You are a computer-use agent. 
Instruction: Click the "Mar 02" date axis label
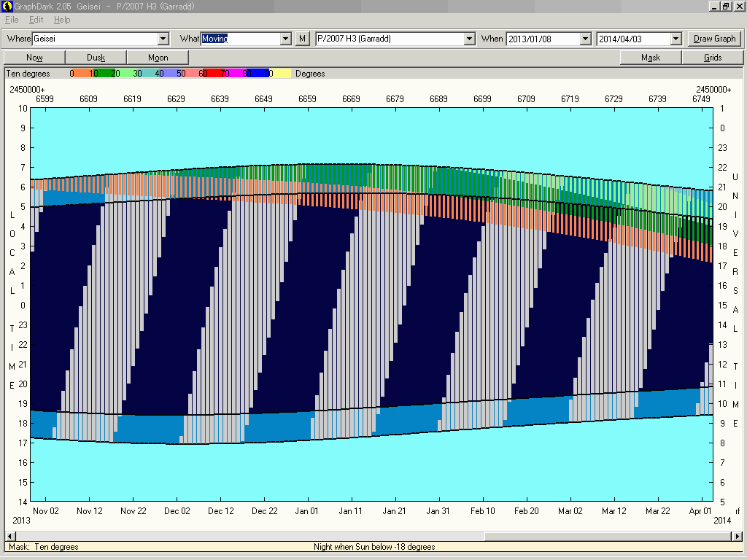[570, 511]
